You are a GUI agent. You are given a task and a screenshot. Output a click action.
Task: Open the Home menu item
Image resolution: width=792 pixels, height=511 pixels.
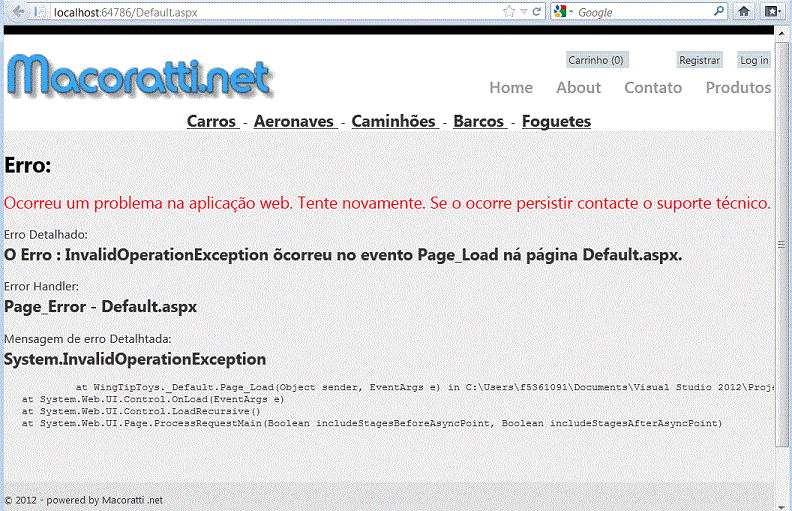pos(511,88)
